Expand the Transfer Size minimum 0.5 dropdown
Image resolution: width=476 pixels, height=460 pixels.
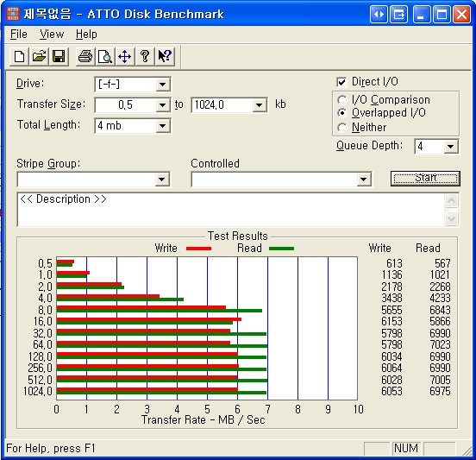pyautogui.click(x=162, y=105)
